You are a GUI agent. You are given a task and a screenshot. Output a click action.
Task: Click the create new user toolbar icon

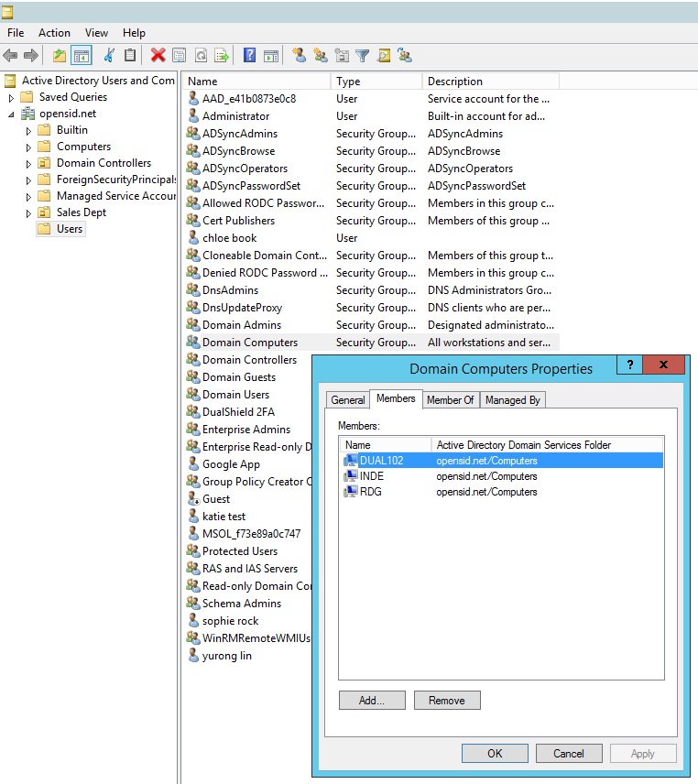pos(299,56)
